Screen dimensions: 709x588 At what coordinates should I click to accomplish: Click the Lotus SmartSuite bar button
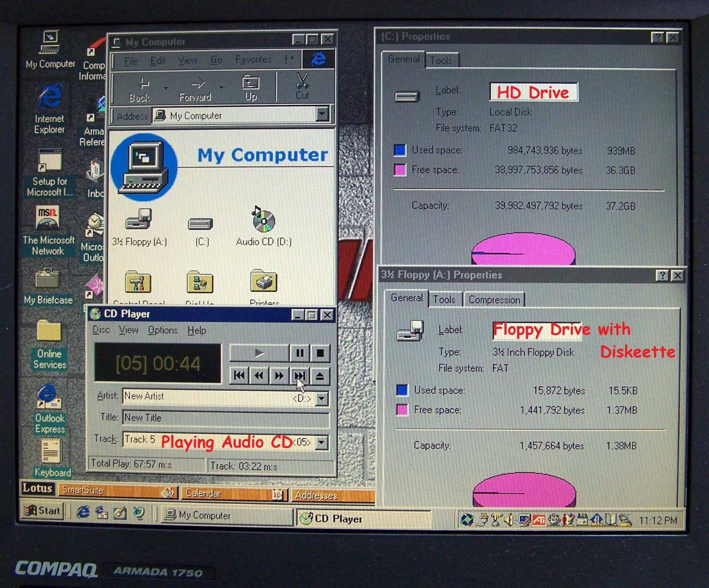119,491
